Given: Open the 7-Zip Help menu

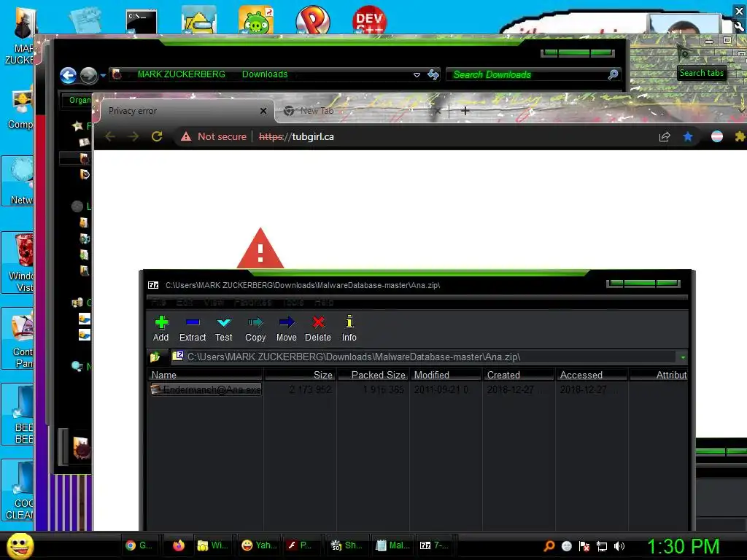Looking at the screenshot, I should 324,303.
